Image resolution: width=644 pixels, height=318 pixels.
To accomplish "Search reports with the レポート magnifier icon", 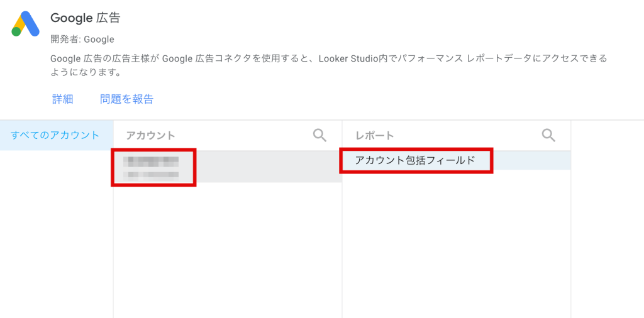I will [x=548, y=135].
